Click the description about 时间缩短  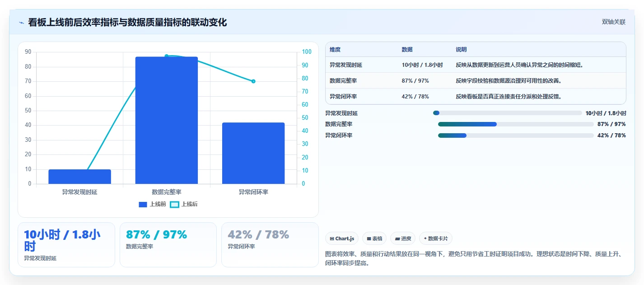pos(520,65)
